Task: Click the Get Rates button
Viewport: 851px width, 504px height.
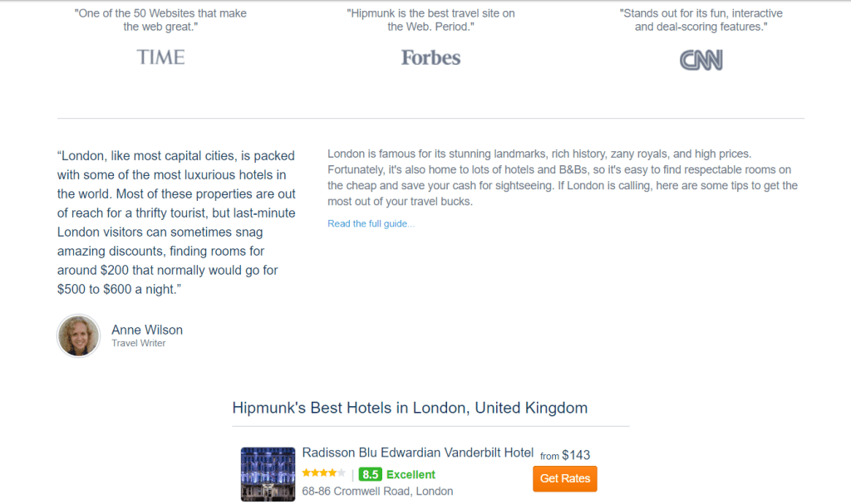Action: (x=564, y=478)
